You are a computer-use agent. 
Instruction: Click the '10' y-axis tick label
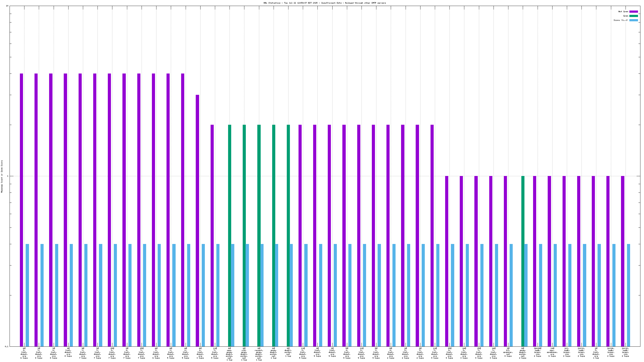(x=7, y=6)
